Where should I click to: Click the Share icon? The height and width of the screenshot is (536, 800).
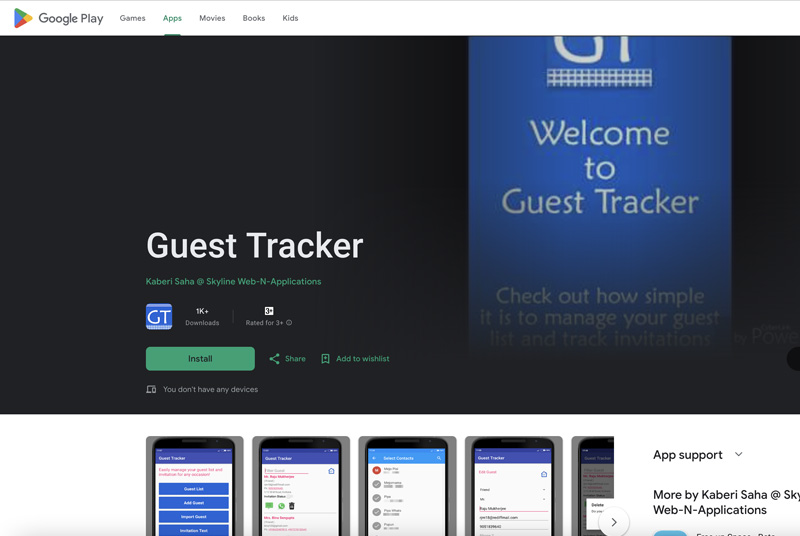274,359
